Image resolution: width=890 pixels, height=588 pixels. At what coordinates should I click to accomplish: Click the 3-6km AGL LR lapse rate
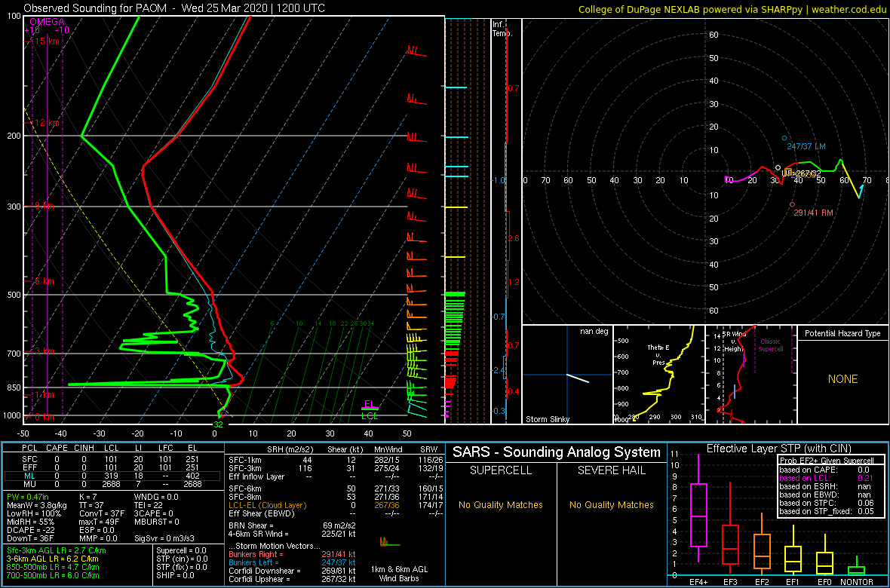click(x=53, y=559)
